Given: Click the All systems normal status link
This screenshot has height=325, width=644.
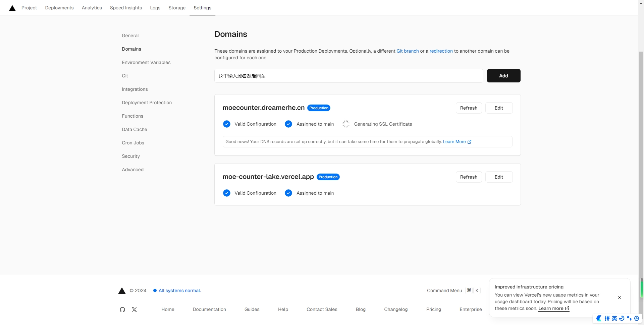Looking at the screenshot, I should pos(180,290).
